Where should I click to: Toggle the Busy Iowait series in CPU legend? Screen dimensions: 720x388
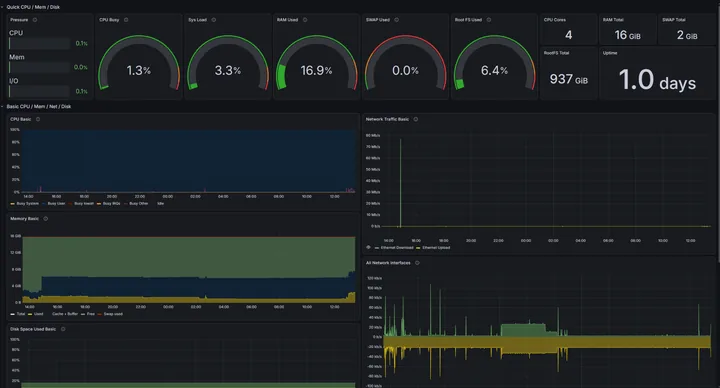pyautogui.click(x=84, y=203)
